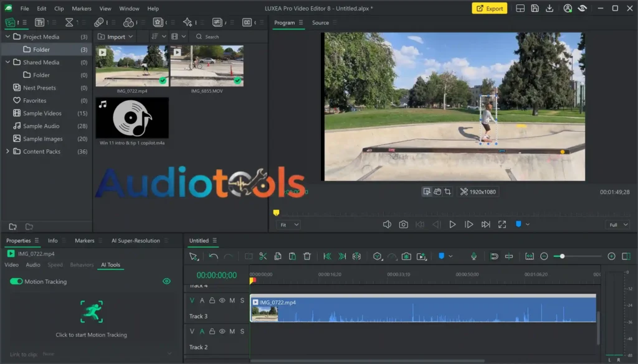This screenshot has width=638, height=364.
Task: Click the snapshot camera icon under preview
Action: click(403, 225)
